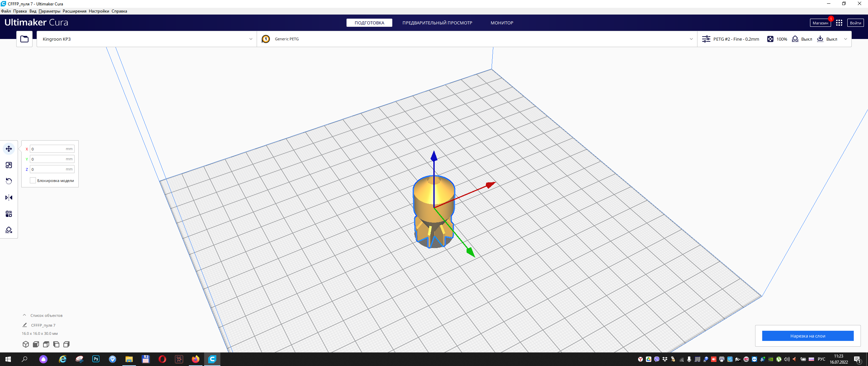Open Per Model Settings tool
The height and width of the screenshot is (366, 868).
[x=9, y=214]
